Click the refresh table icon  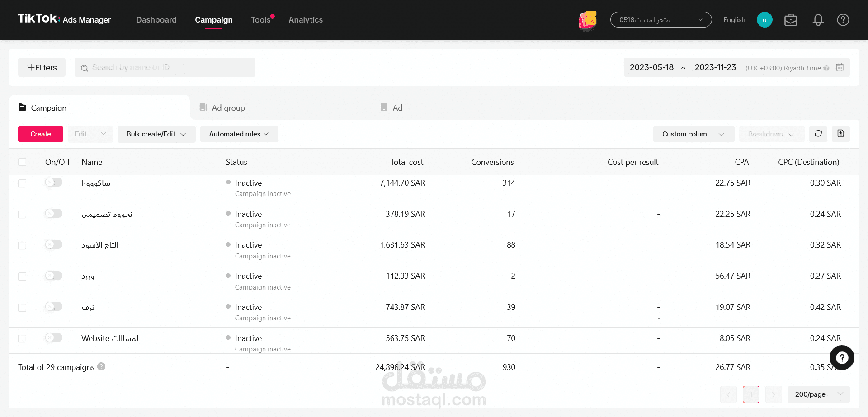pyautogui.click(x=818, y=134)
